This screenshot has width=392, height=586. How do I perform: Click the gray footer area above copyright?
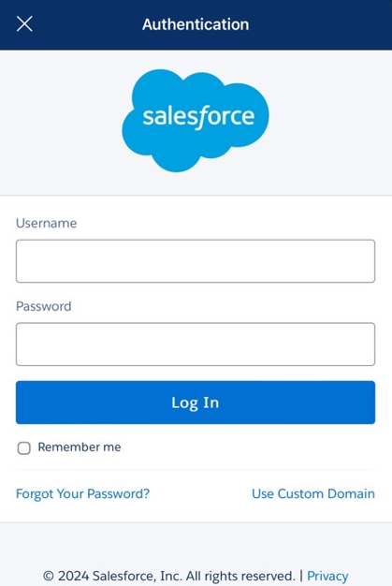(x=196, y=544)
